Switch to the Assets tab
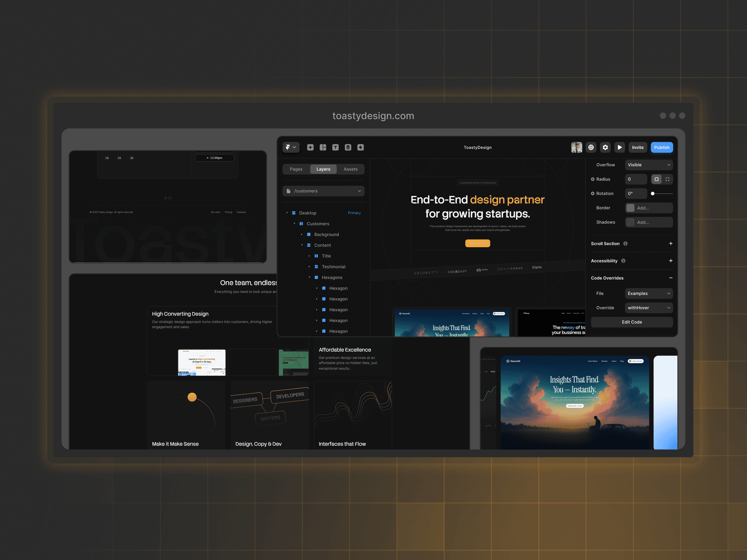The image size is (747, 560). point(351,169)
